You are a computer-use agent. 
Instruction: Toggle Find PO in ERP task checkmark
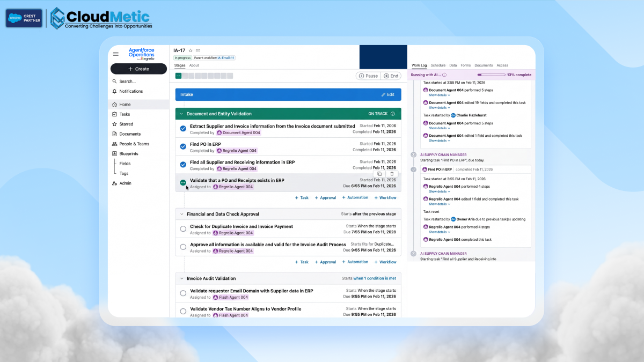[183, 146]
